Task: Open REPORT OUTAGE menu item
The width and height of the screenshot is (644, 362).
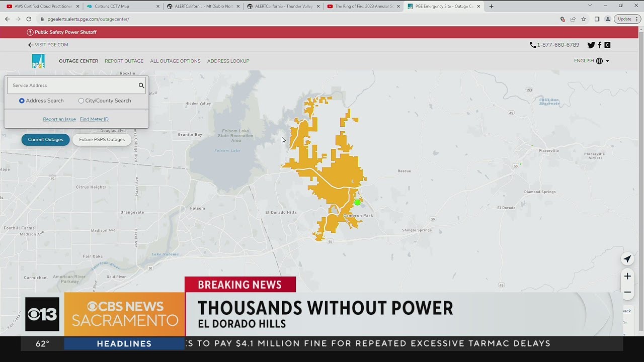Action: click(124, 61)
